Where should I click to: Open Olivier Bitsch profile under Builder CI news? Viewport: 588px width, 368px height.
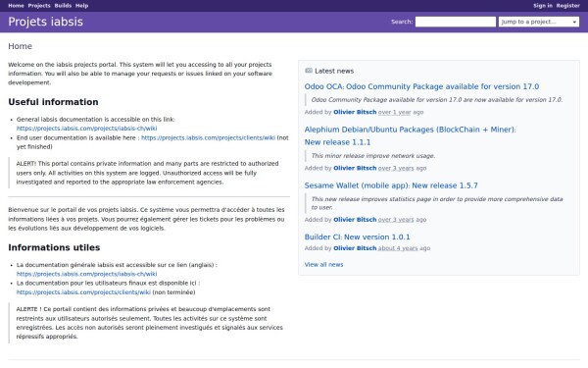[x=355, y=248]
